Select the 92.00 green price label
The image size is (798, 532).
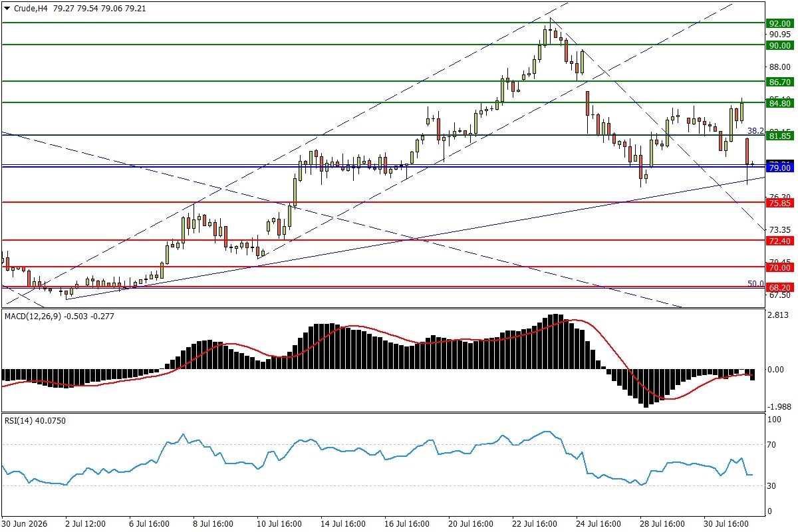(x=779, y=23)
